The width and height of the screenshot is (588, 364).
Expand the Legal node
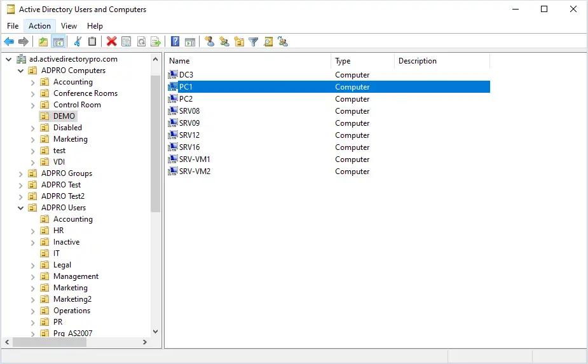pyautogui.click(x=32, y=265)
